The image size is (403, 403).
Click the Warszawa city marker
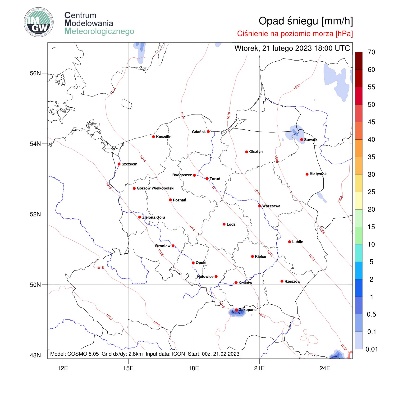259,206
